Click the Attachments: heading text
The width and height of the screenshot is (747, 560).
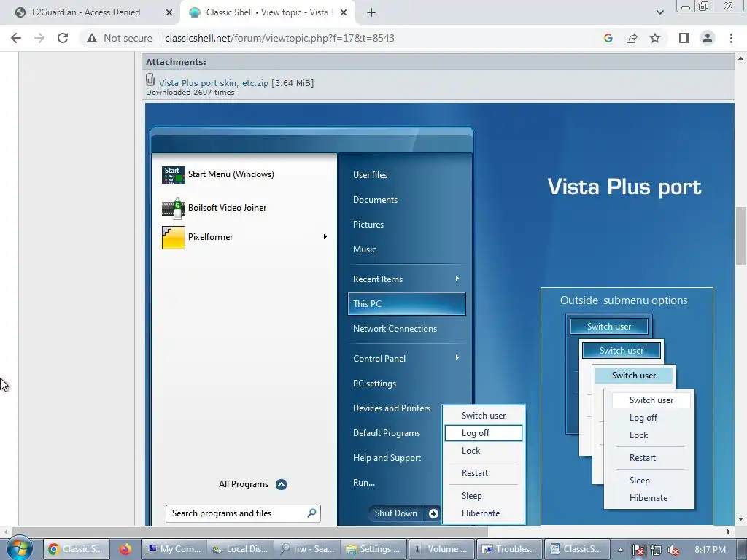(x=176, y=62)
